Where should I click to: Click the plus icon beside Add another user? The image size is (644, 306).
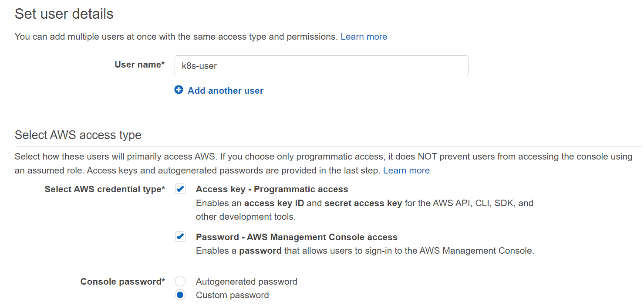point(179,90)
